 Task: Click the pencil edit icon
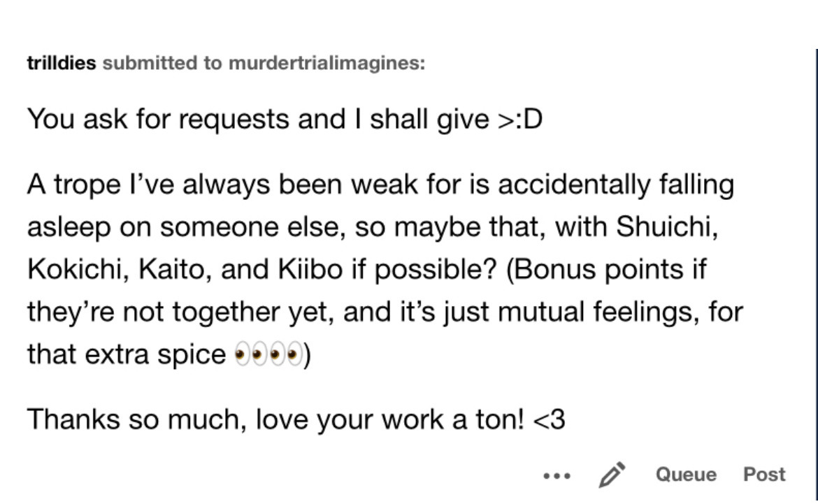click(612, 475)
